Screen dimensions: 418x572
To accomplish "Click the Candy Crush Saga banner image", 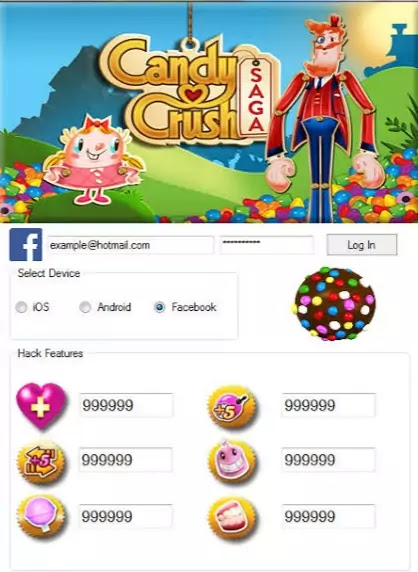I will coord(209,112).
